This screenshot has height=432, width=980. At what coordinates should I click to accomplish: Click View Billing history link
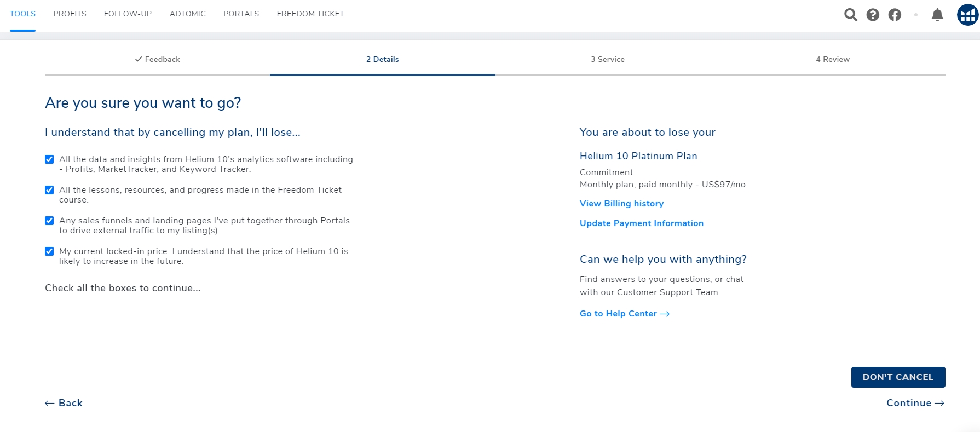[x=621, y=204]
